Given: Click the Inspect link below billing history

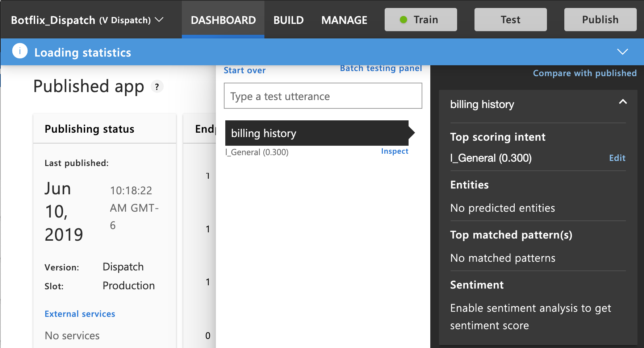Looking at the screenshot, I should pyautogui.click(x=394, y=151).
